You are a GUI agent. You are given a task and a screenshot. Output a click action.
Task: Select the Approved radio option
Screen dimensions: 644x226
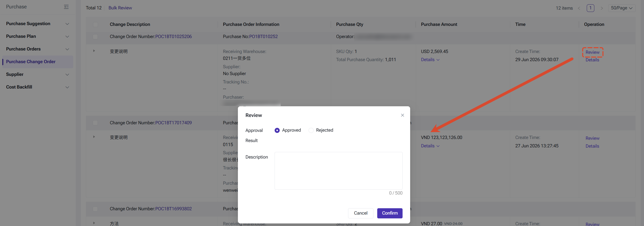(277, 130)
